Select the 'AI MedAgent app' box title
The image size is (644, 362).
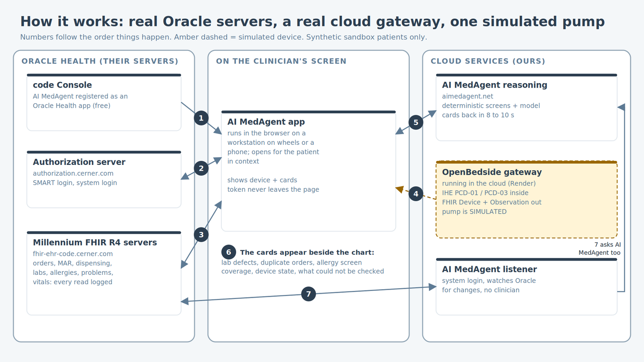266,122
